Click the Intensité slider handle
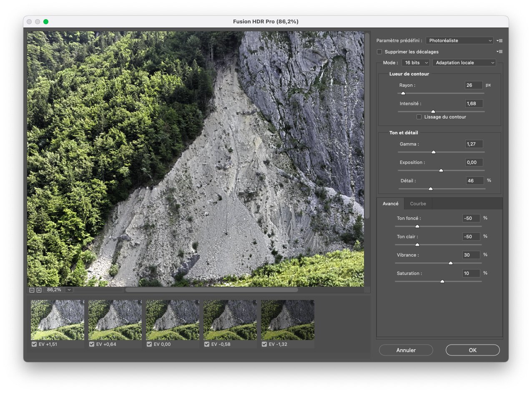This screenshot has width=532, height=393. [433, 112]
